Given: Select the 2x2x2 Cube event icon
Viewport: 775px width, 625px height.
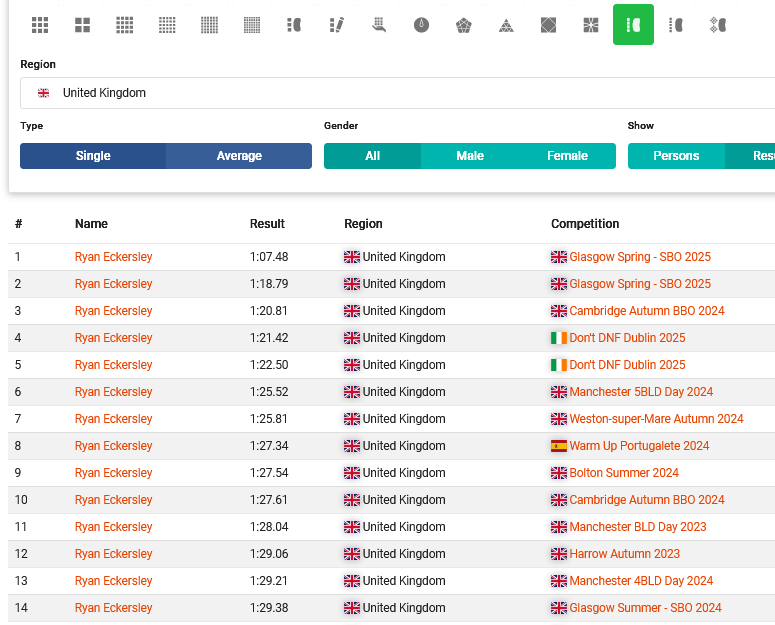Looking at the screenshot, I should click(x=83, y=25).
